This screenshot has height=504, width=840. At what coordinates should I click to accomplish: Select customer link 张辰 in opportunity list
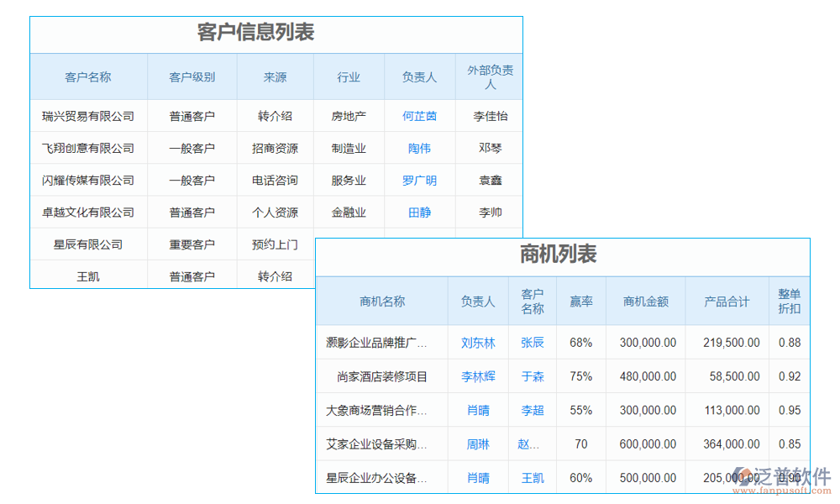(532, 343)
